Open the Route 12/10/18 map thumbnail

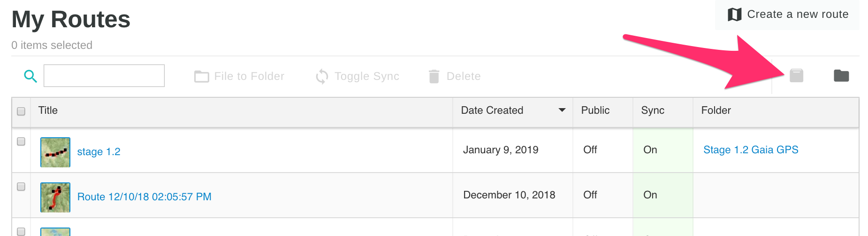55,197
